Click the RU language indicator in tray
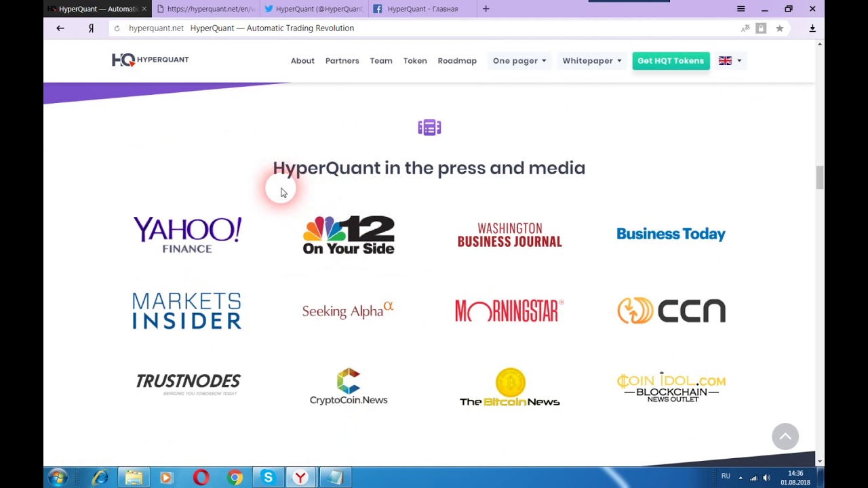Image resolution: width=868 pixels, height=488 pixels. click(x=726, y=476)
